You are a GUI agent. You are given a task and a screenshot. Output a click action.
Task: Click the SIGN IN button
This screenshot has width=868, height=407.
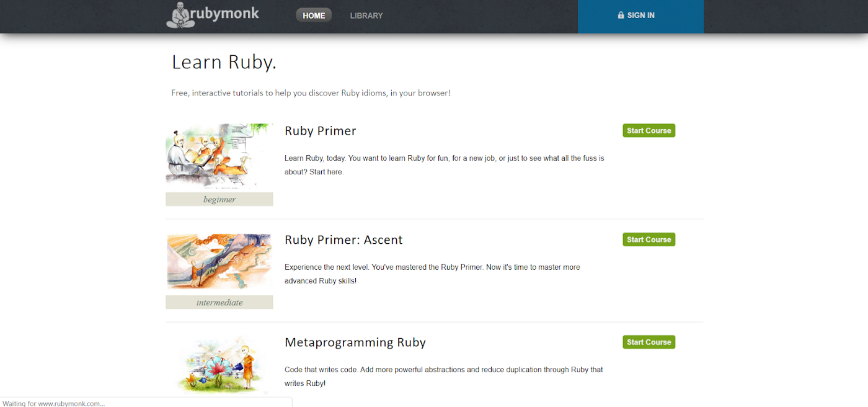pyautogui.click(x=640, y=16)
